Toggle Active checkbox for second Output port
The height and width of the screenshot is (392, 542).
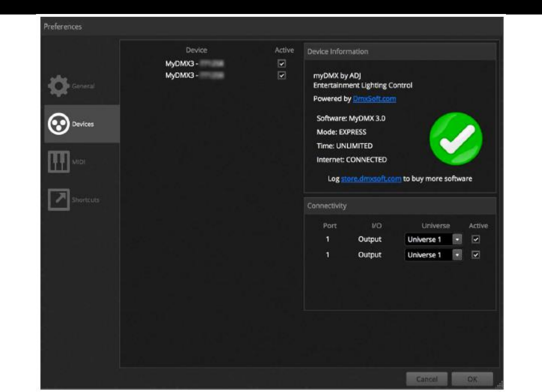click(x=475, y=255)
